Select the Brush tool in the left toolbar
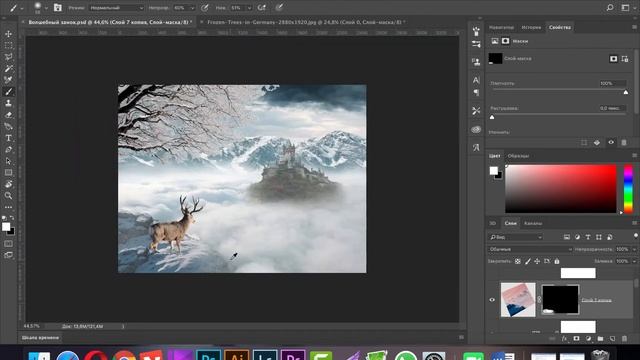640x360 pixels. point(8,91)
